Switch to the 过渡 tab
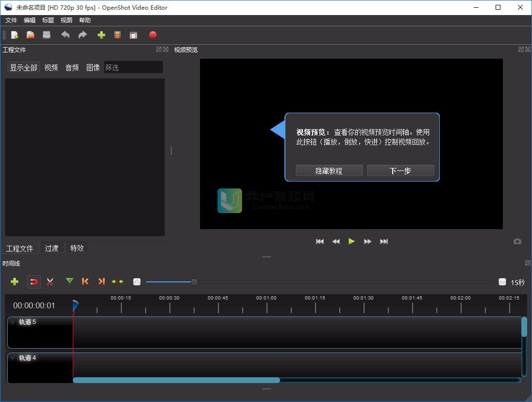 51,248
